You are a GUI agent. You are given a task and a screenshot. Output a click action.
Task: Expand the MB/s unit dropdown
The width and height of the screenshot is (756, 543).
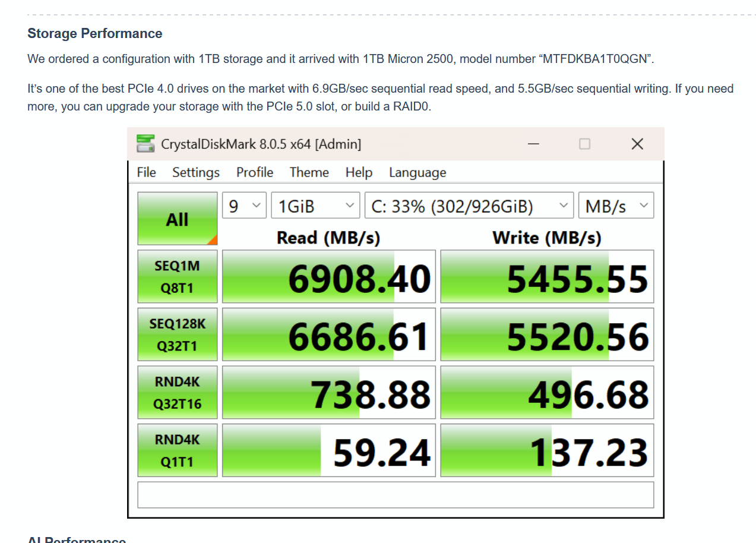[616, 206]
